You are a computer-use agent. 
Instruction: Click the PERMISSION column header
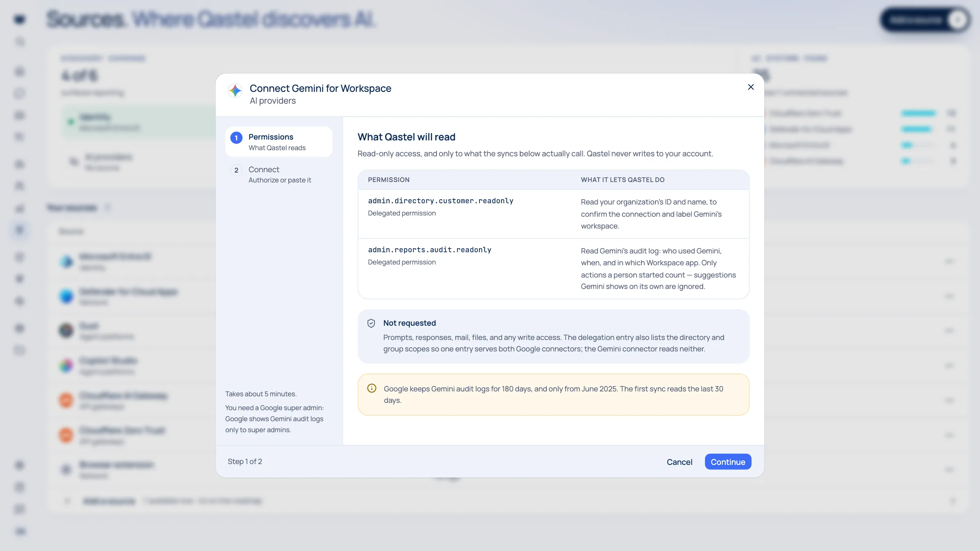389,180
